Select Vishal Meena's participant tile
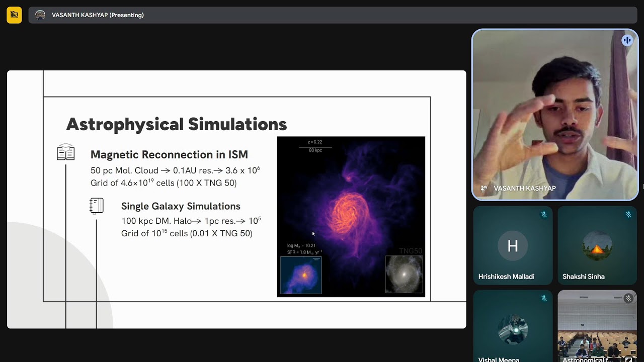The width and height of the screenshot is (644, 362). tap(513, 326)
